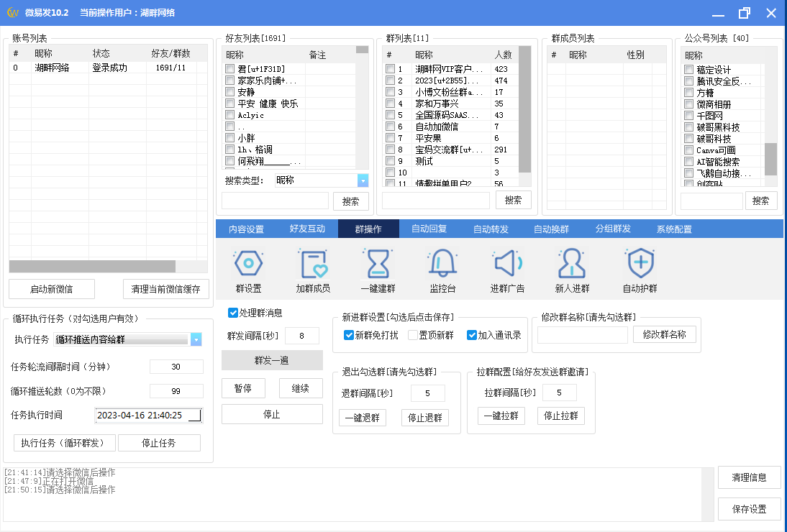Click 搜索 button under group list
This screenshot has width=787, height=532.
[x=513, y=200]
